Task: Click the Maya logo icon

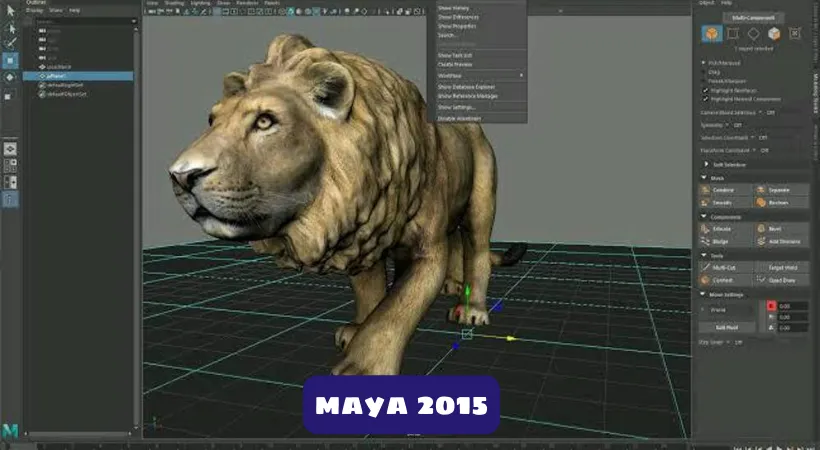Action: click(9, 429)
